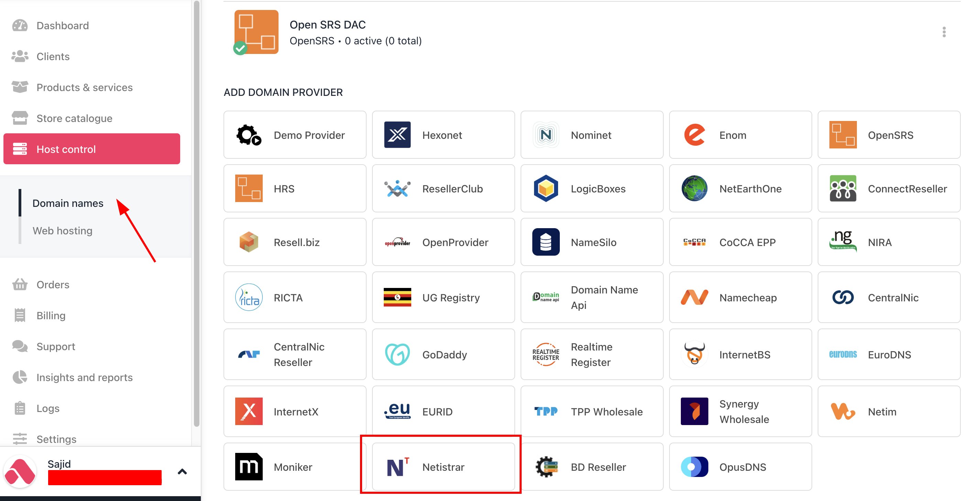The height and width of the screenshot is (501, 980).
Task: Click the NameSilo database logo
Action: [546, 242]
